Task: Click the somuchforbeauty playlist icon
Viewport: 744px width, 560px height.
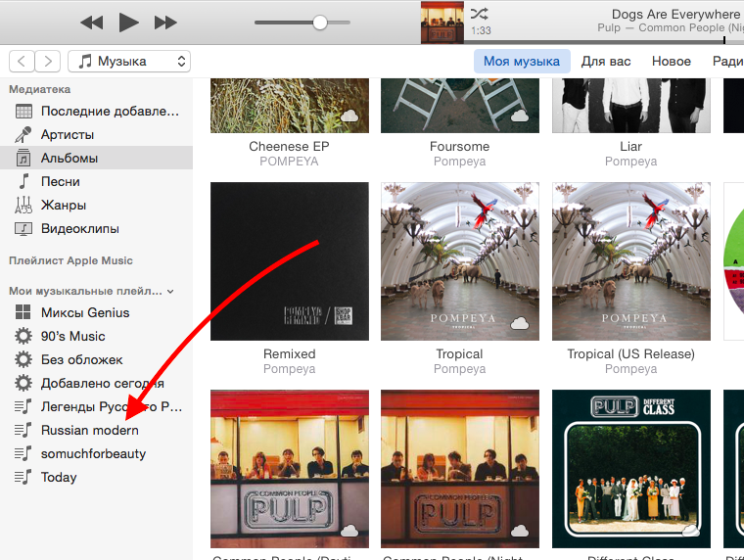Action: [x=23, y=453]
